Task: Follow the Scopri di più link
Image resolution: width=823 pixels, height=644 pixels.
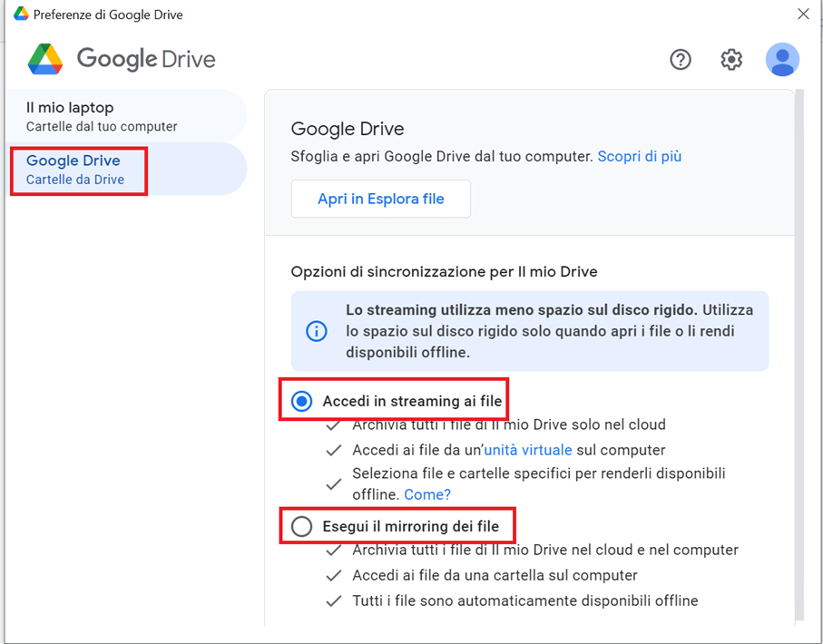Action: pos(639,156)
